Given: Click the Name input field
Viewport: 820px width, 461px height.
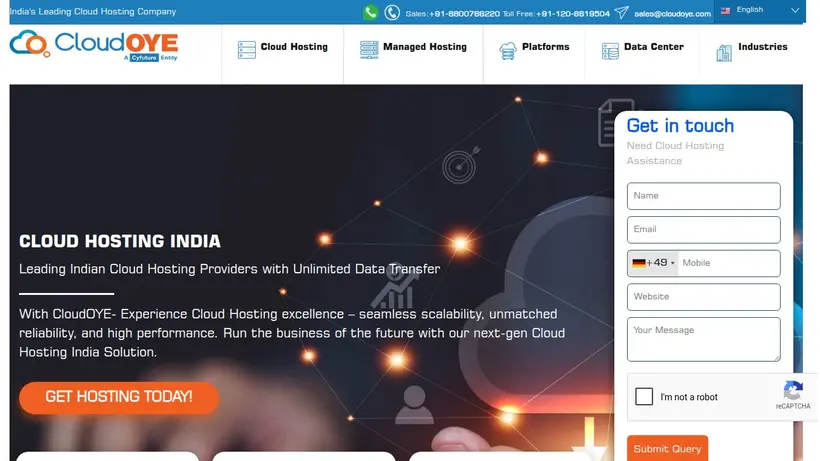Looking at the screenshot, I should tap(703, 196).
